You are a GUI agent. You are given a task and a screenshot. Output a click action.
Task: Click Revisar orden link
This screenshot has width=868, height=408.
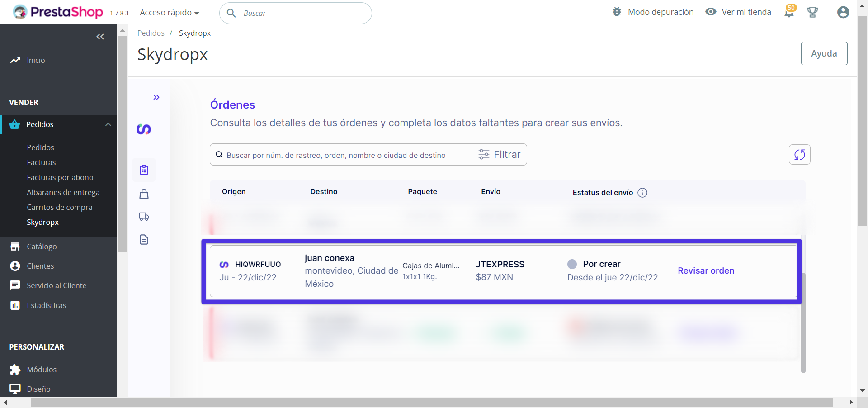[x=706, y=270]
